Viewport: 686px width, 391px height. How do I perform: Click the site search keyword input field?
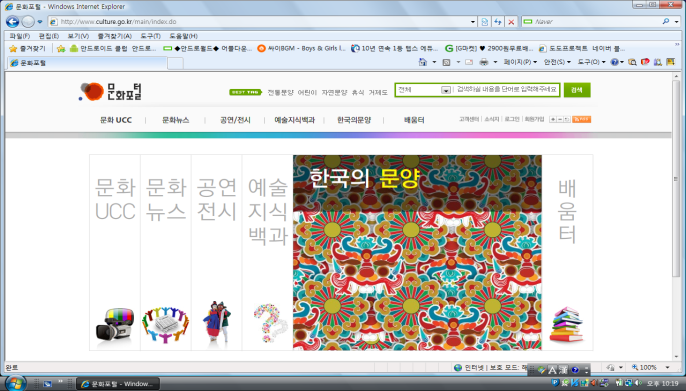[x=507, y=90]
